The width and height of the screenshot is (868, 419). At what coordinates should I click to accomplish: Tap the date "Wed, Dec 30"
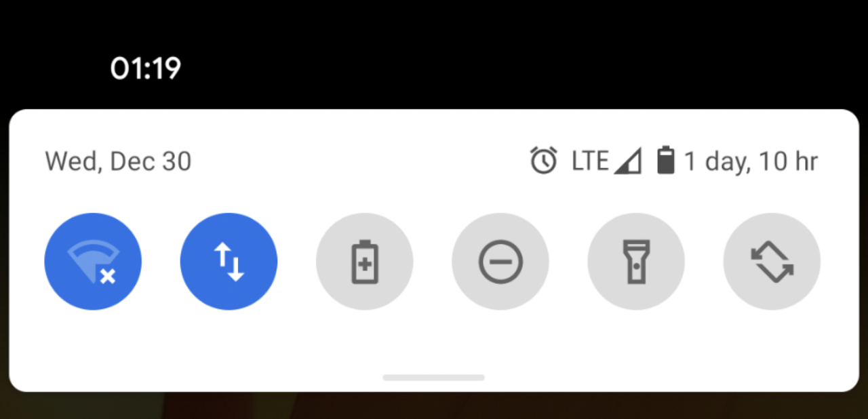[118, 162]
